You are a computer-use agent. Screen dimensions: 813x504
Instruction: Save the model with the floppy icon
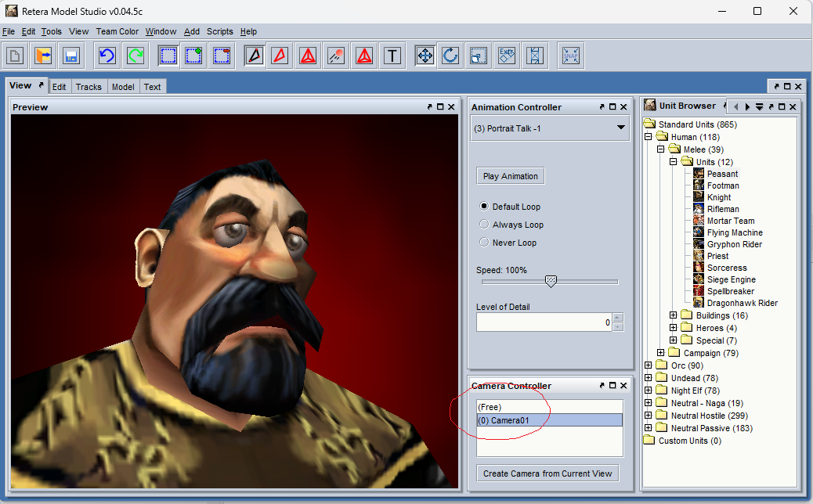click(x=71, y=56)
